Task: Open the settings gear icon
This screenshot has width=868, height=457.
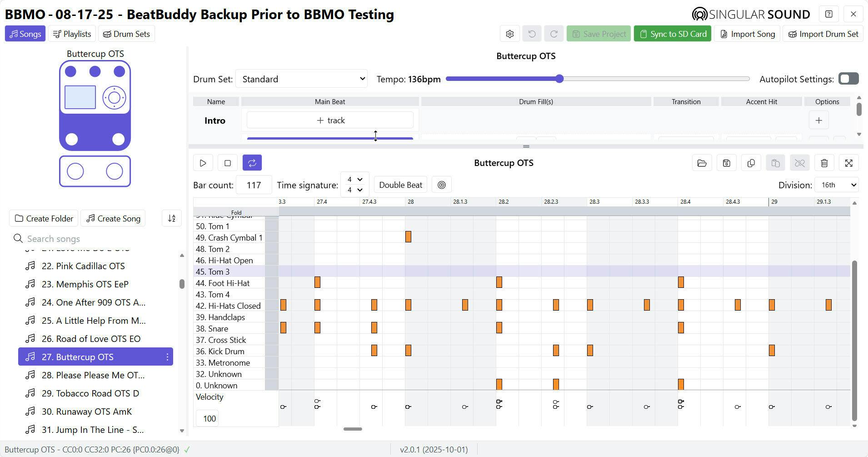Action: (509, 34)
